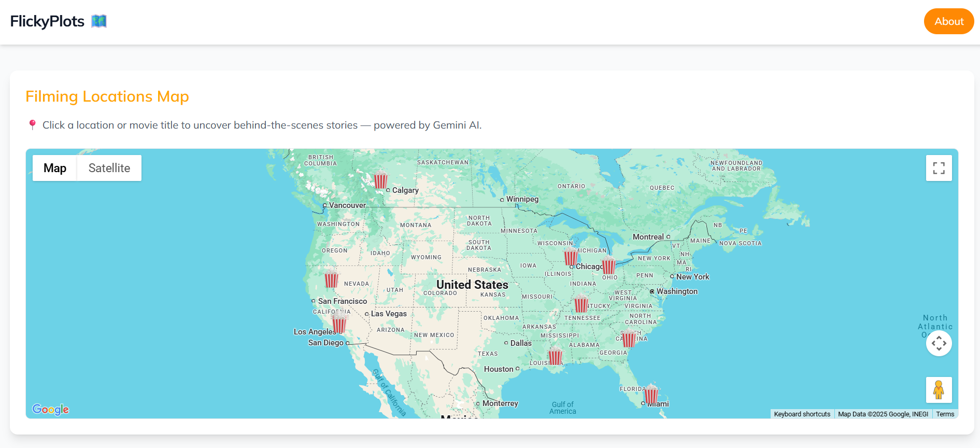Switch to Satellite view
The image size is (980, 448).
[109, 168]
